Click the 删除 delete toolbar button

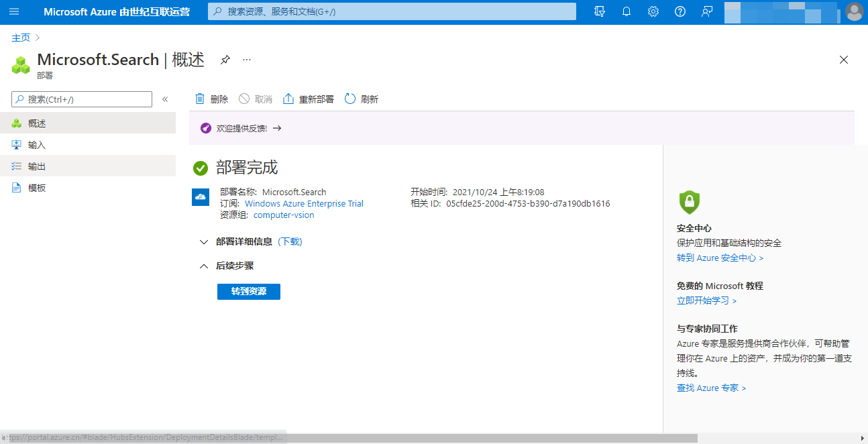pos(211,99)
